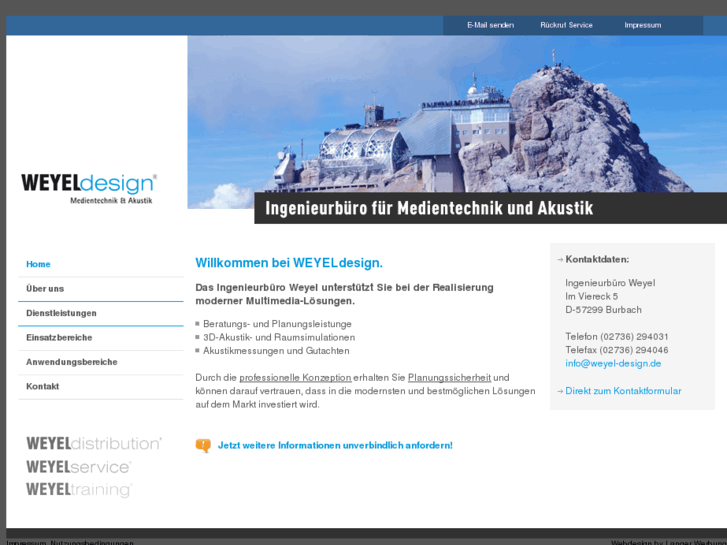Viewport: 727px width, 545px height.
Task: Click the Beratungs- und Planungsleistunge bullet
Action: click(x=277, y=324)
